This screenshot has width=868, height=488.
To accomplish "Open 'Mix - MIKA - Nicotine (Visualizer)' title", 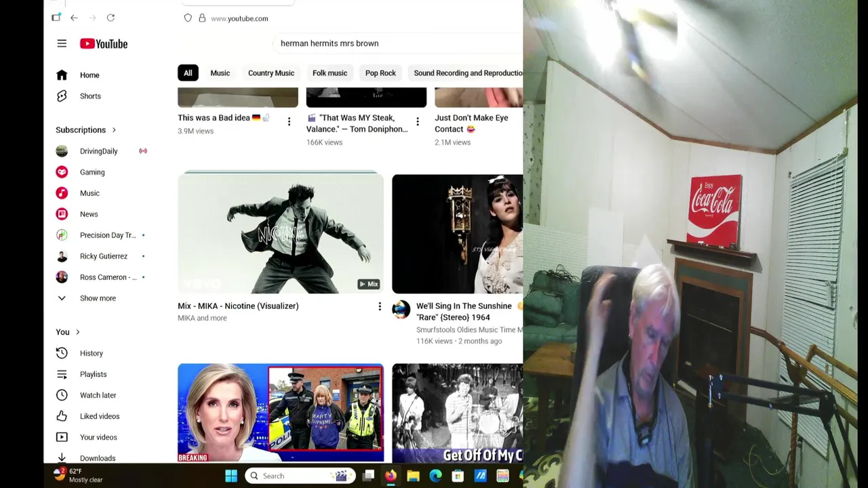I will tap(238, 306).
